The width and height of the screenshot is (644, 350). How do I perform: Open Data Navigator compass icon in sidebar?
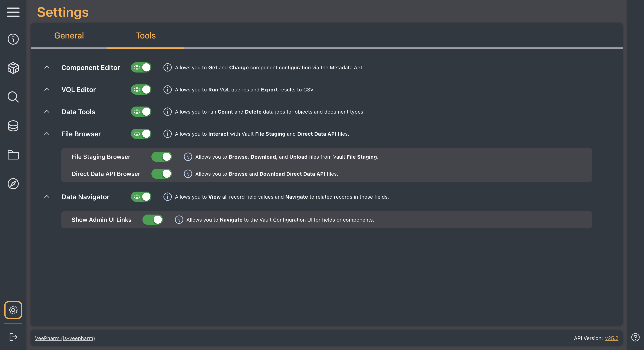tap(13, 184)
